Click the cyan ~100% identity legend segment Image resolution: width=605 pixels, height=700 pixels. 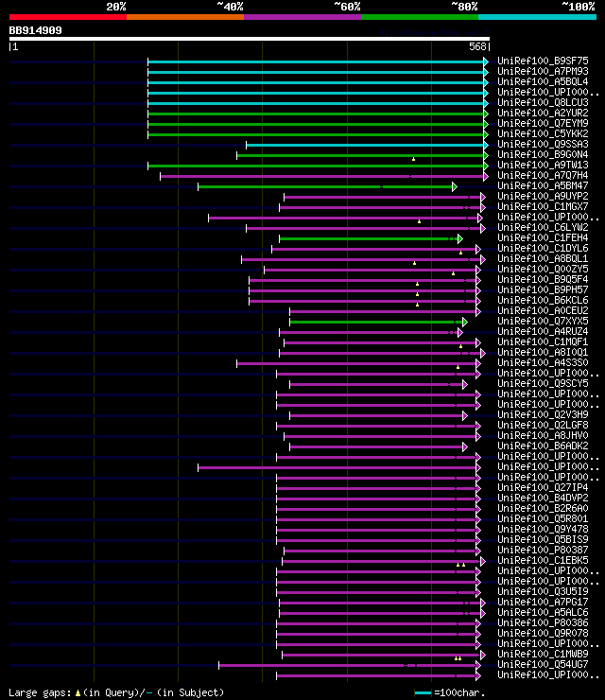click(537, 17)
